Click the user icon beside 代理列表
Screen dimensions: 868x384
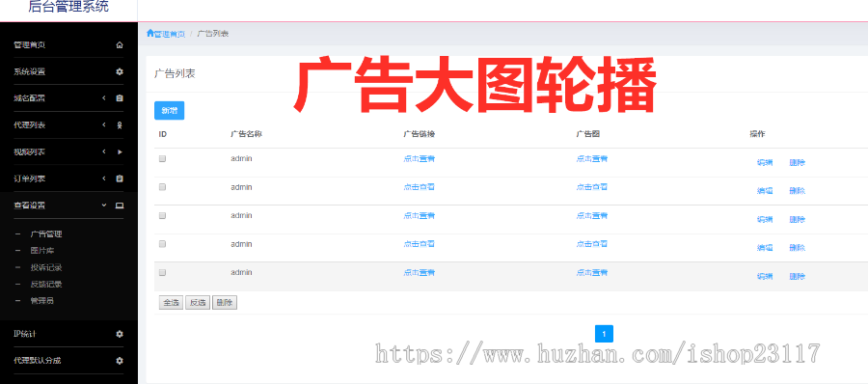coord(120,125)
